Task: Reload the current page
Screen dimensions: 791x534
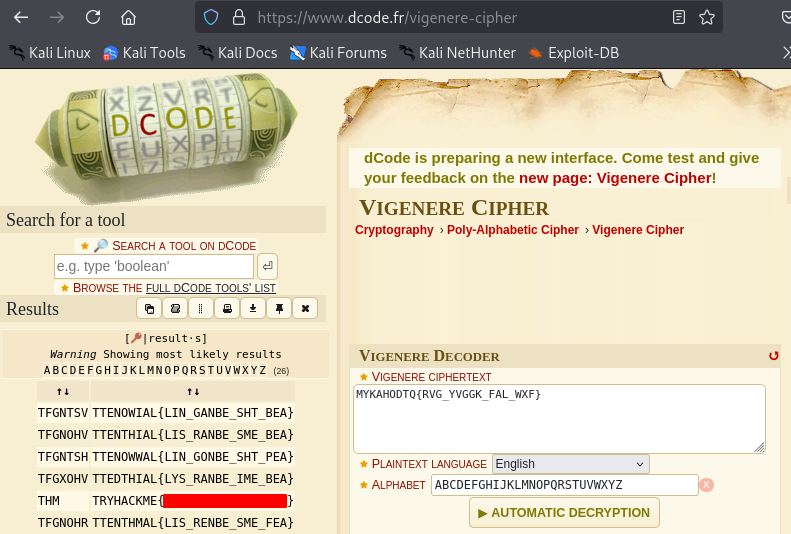Action: 93,18
